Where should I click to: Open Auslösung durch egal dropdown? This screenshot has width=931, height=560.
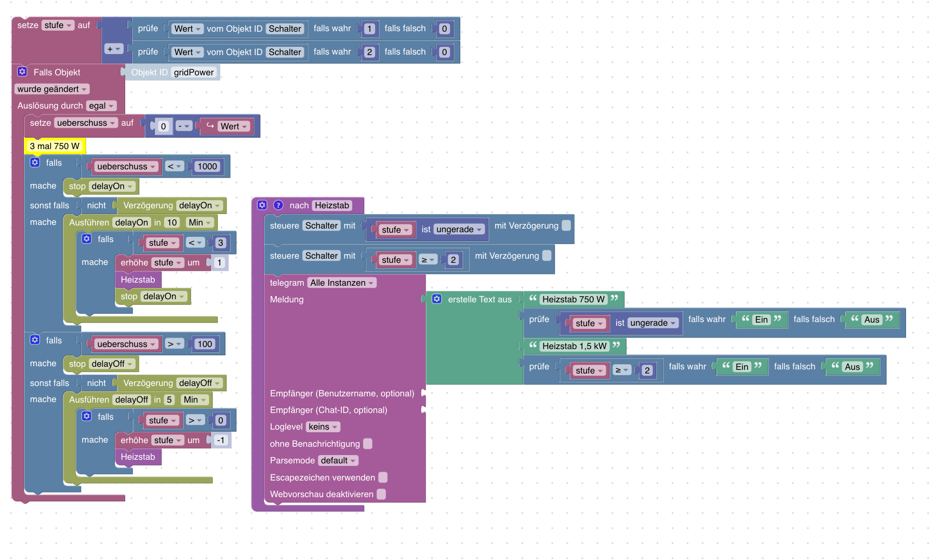(101, 105)
